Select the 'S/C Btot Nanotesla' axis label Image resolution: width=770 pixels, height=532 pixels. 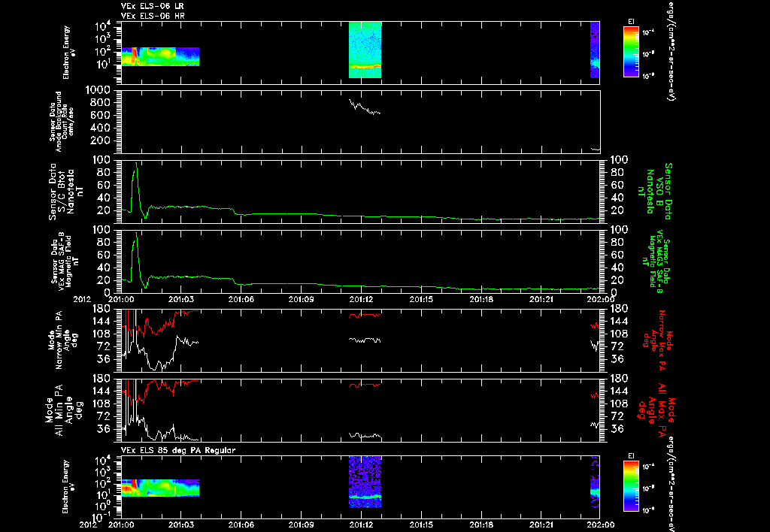(x=66, y=192)
